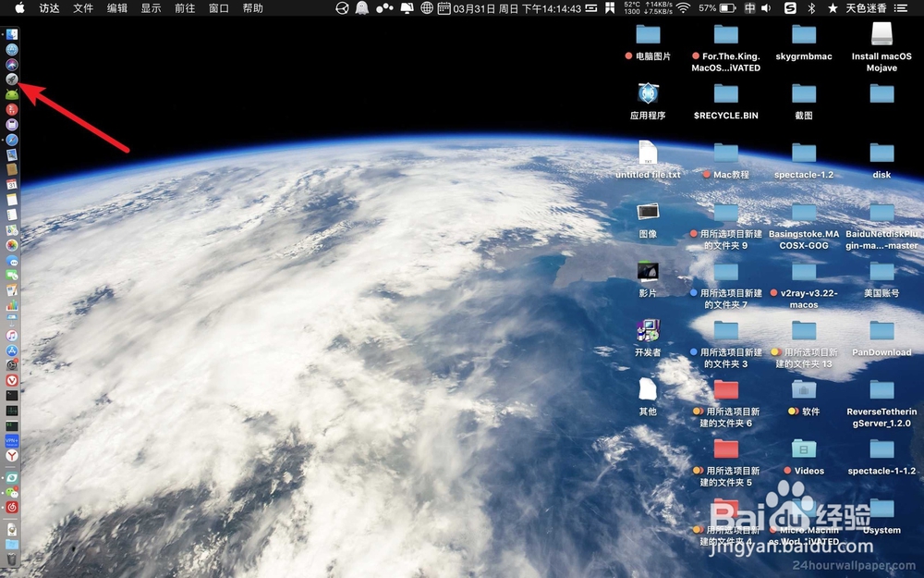Open Siri from the Dock
This screenshot has height=578, width=924.
point(12,65)
